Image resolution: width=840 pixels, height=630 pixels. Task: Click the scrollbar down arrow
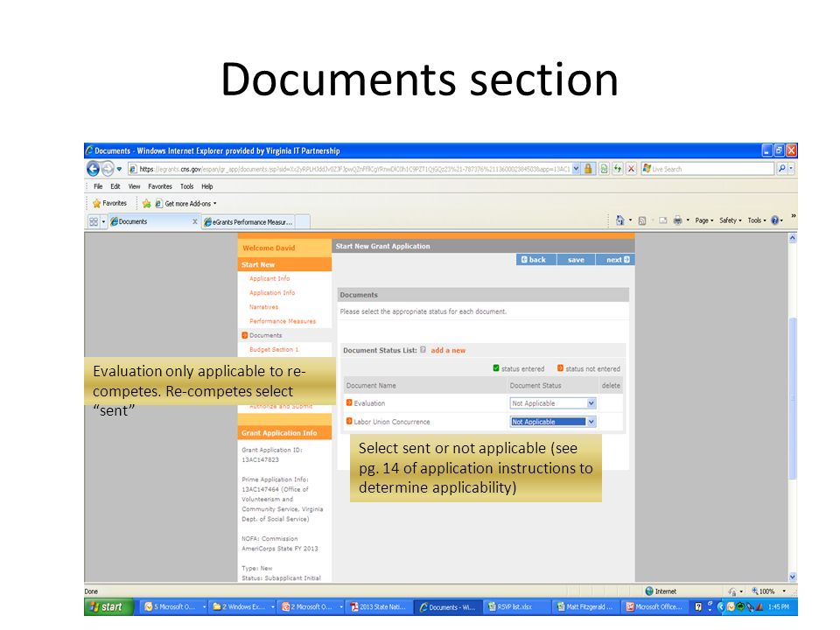tap(793, 577)
